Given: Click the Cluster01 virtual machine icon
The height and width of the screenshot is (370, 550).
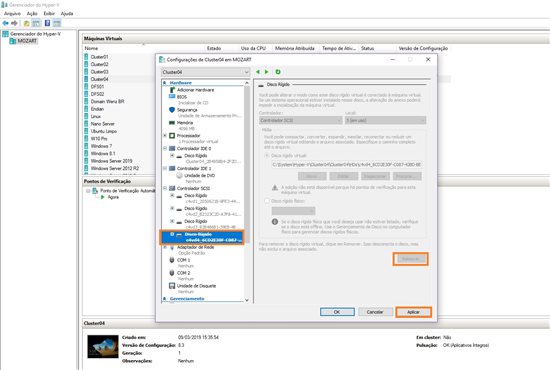Looking at the screenshot, I should pyautogui.click(x=86, y=57).
